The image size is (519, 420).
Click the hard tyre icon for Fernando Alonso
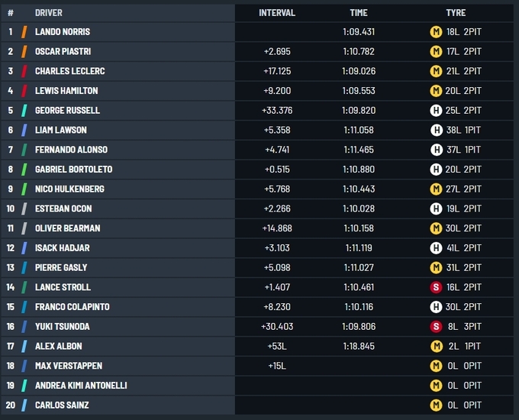click(x=436, y=150)
